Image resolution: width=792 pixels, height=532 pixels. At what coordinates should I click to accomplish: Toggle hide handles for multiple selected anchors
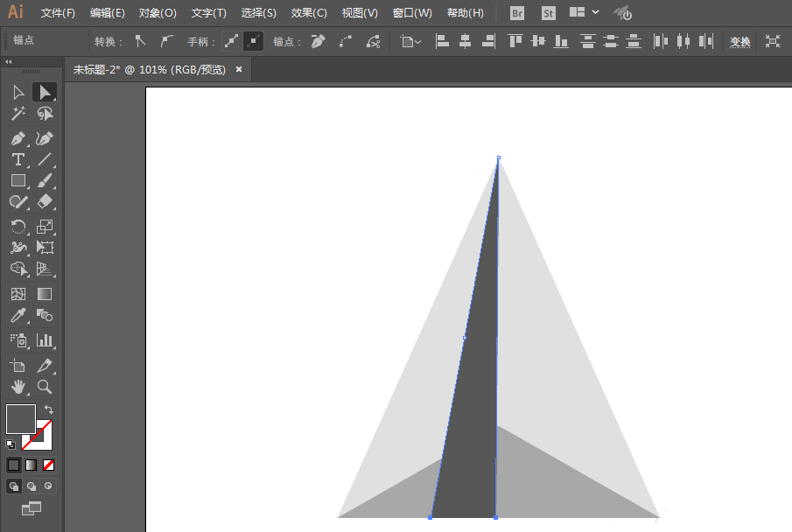coord(253,41)
